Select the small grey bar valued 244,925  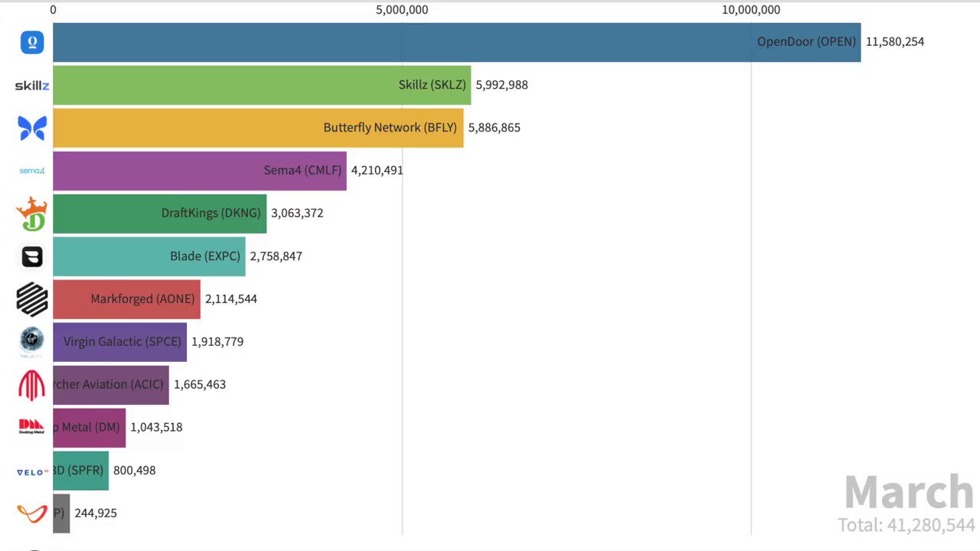pos(61,514)
